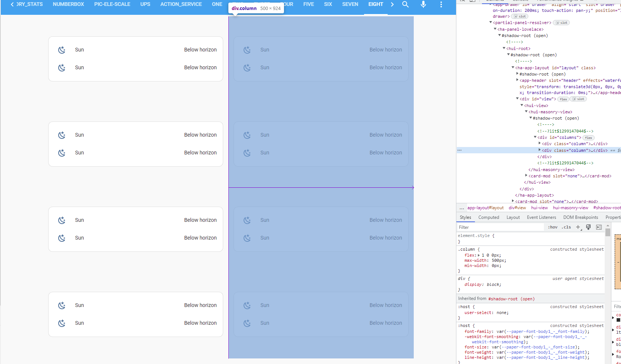Toggle the device toolbar emulation icon

[x=472, y=2]
